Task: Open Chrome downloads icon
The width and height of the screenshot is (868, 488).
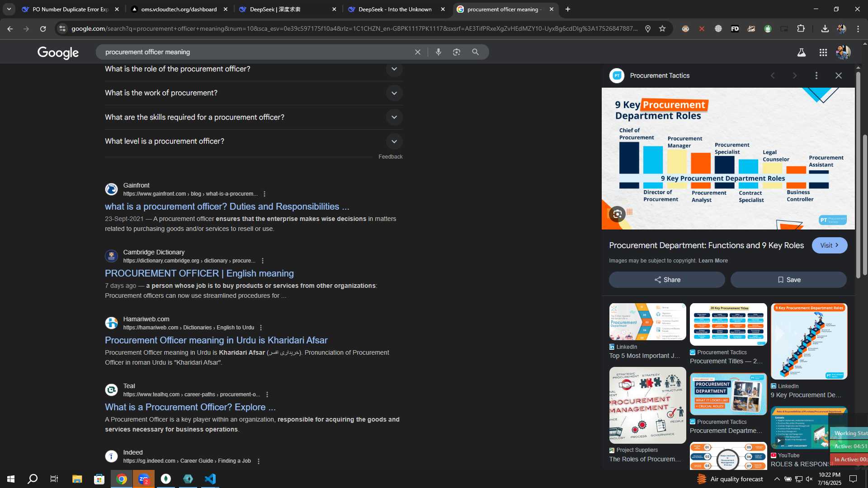Action: click(825, 28)
